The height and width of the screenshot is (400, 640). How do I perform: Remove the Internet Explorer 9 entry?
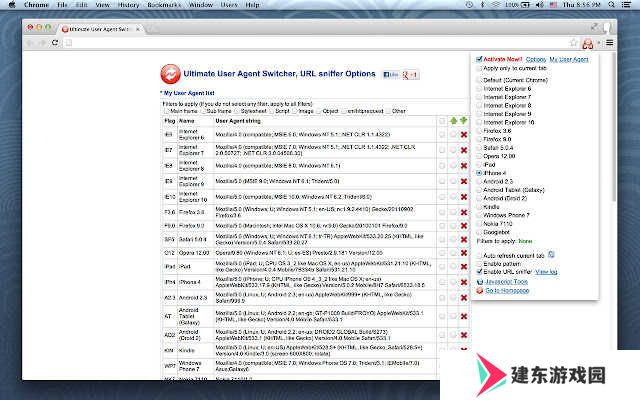[464, 181]
